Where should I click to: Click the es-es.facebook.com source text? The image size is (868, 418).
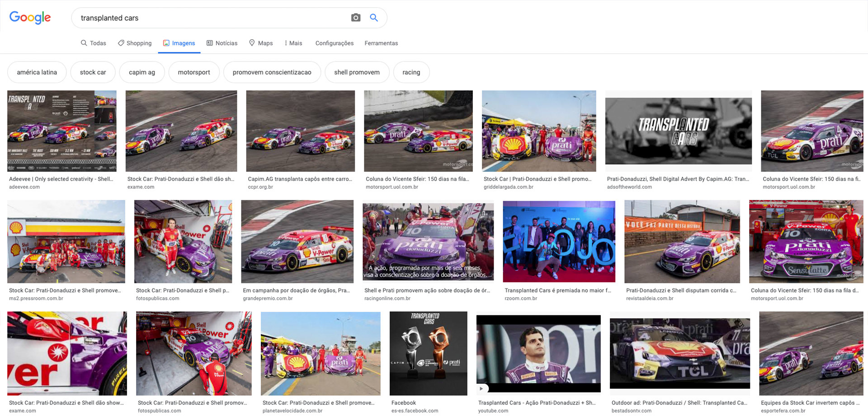click(415, 411)
